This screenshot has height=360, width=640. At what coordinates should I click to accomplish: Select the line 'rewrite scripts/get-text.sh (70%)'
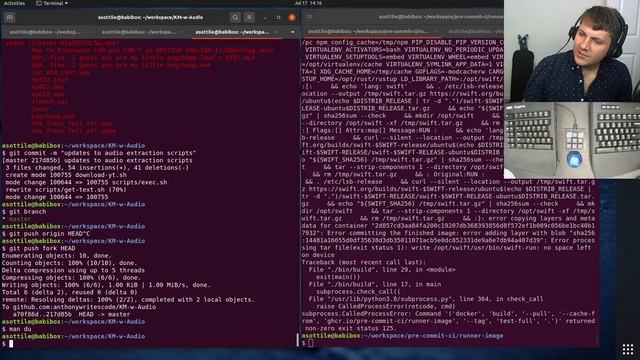tap(66, 190)
